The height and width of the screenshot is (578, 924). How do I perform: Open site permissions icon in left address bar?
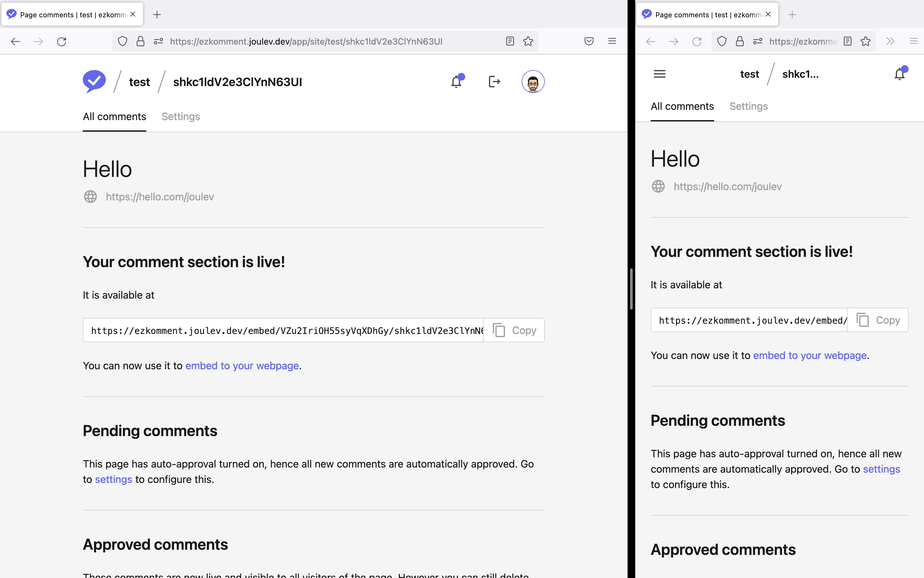(158, 41)
